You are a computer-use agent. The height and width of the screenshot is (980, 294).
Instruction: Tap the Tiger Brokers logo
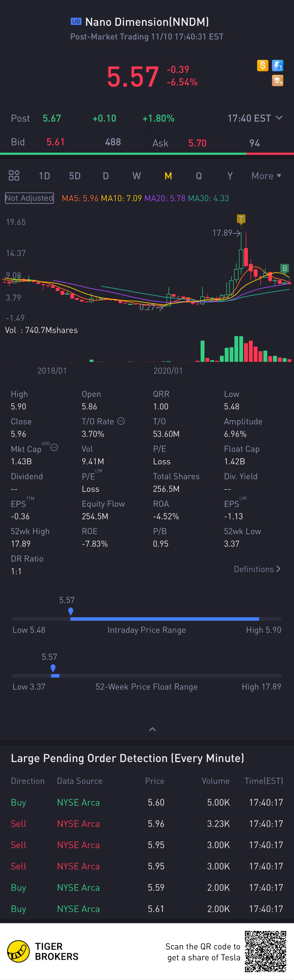pos(43,951)
